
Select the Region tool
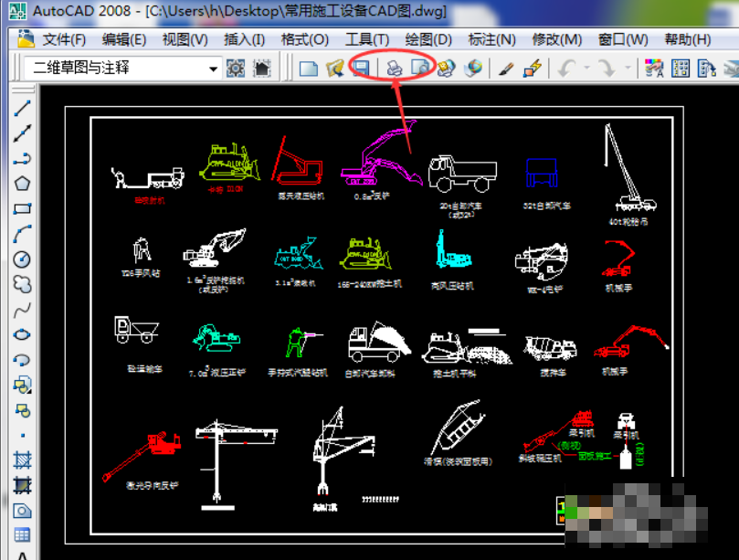22,511
